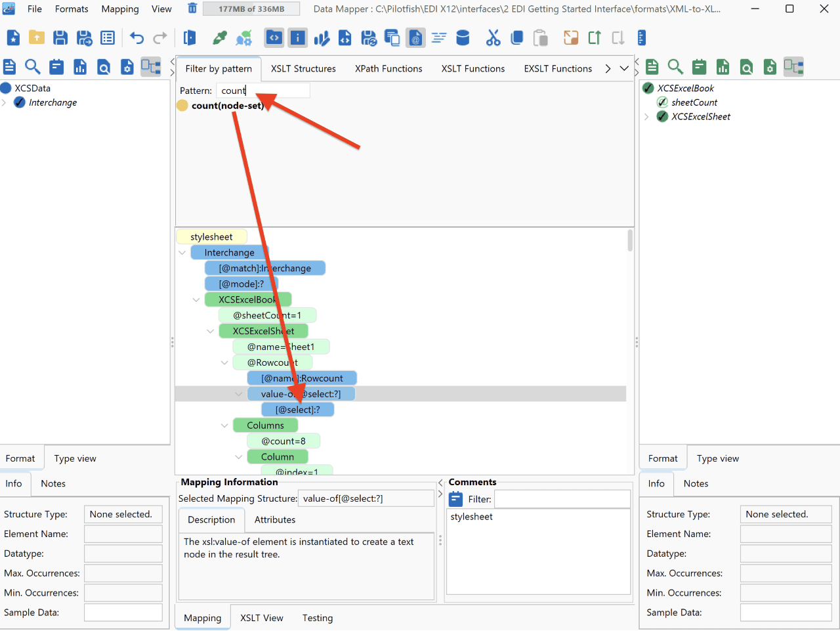The height and width of the screenshot is (631, 840).
Task: Click the bar chart with pencil icon
Action: point(322,38)
